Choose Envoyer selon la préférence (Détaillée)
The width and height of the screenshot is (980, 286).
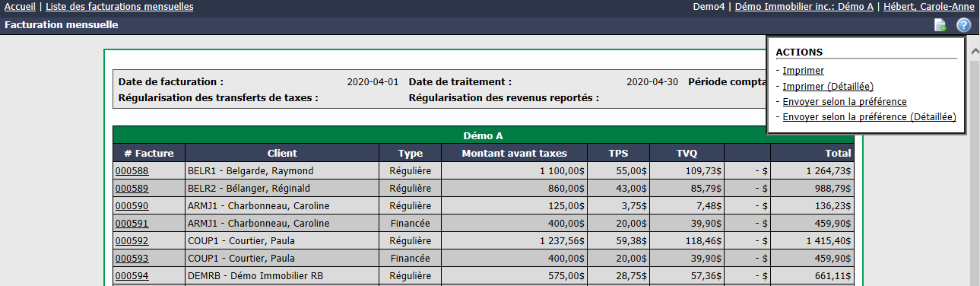click(x=869, y=116)
